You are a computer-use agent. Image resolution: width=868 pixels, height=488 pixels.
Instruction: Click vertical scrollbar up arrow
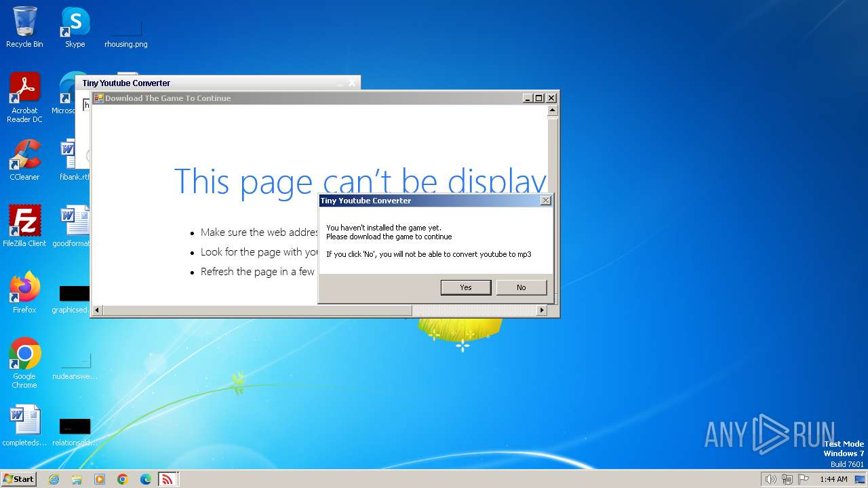point(552,110)
